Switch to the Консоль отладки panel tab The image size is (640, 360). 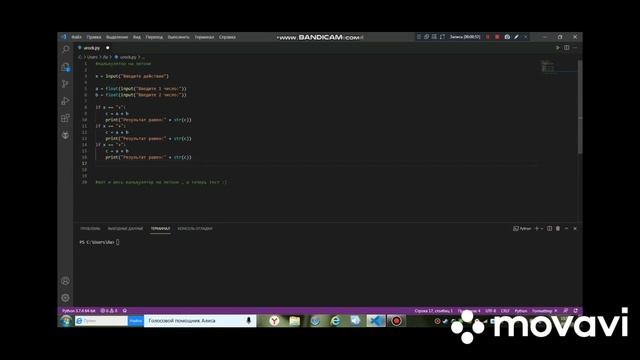[x=195, y=229]
